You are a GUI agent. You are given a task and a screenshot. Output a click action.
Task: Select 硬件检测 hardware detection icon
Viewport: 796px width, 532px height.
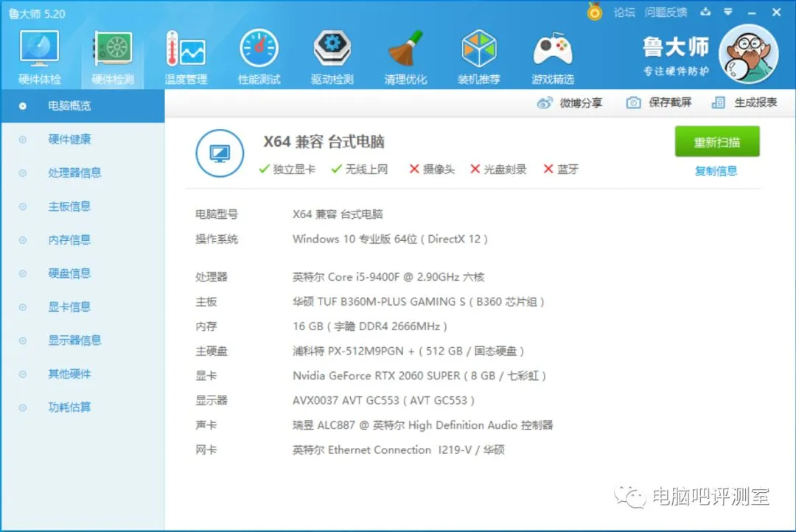[x=113, y=57]
